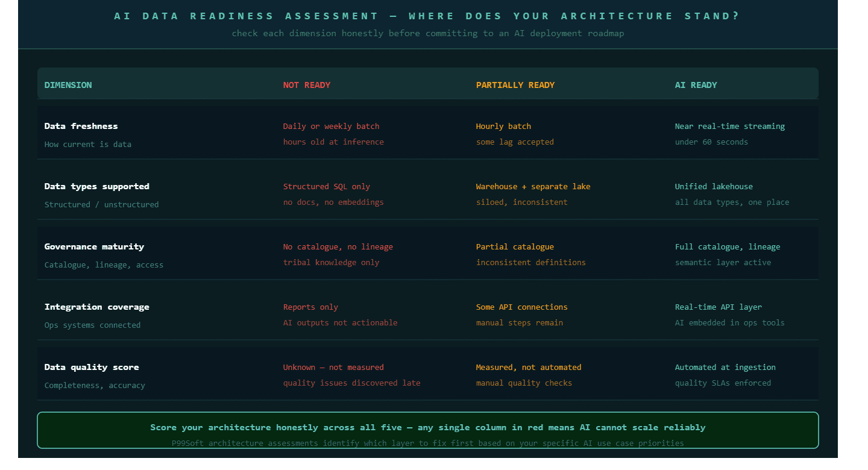The height and width of the screenshot is (470, 868).
Task: Click 'AI outputs not actionable' text
Action: tap(341, 322)
